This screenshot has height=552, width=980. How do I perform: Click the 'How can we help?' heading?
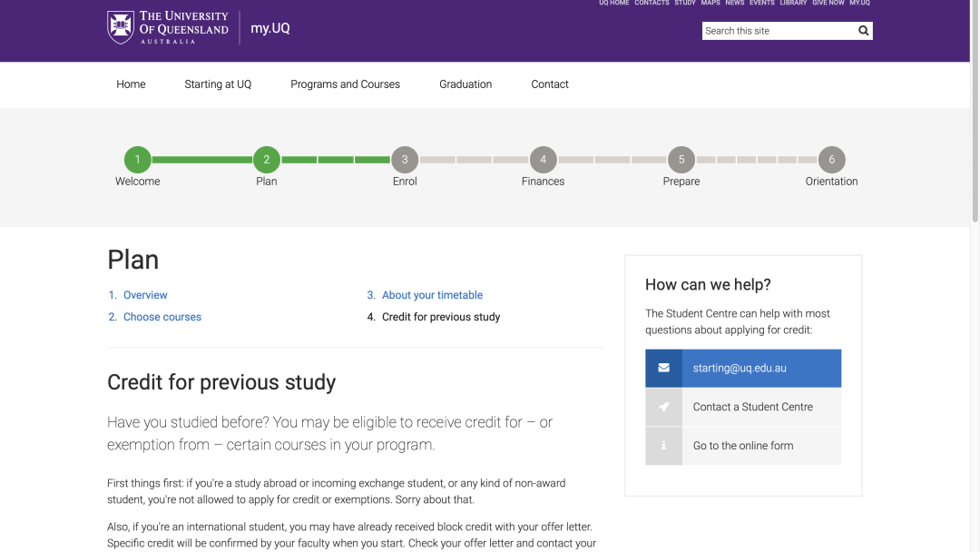[708, 284]
